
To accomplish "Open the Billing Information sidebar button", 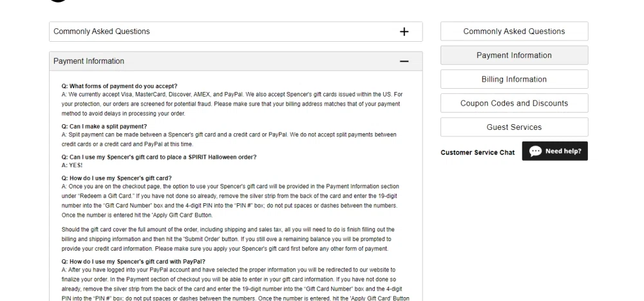I will [x=514, y=79].
